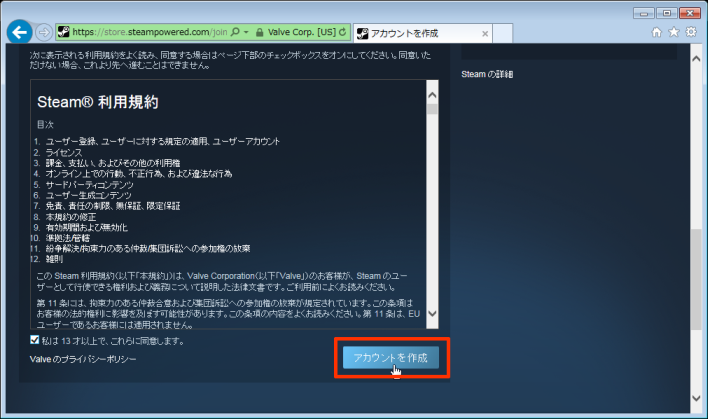The image size is (708, 419).
Task: Open browser Tools gear icon
Action: point(691,32)
